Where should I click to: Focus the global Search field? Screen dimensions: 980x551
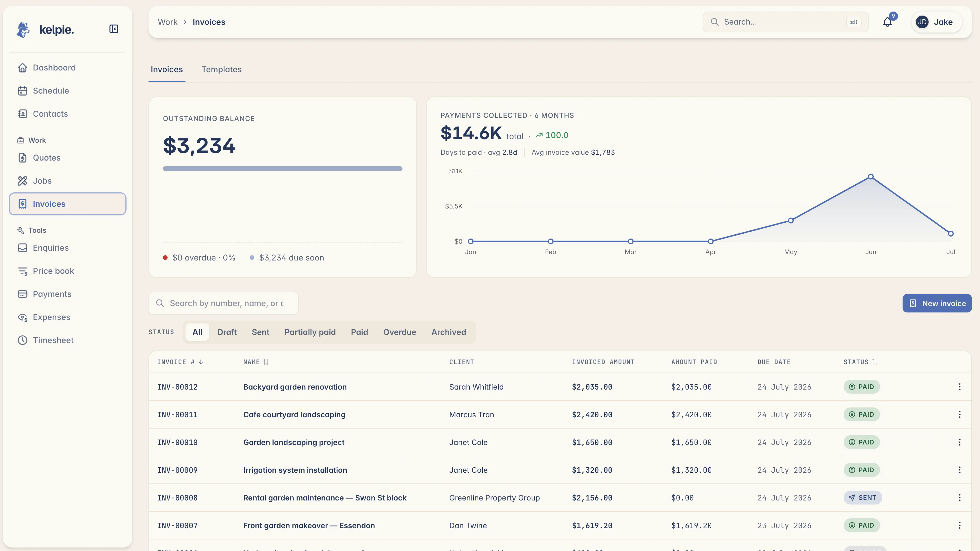point(786,22)
